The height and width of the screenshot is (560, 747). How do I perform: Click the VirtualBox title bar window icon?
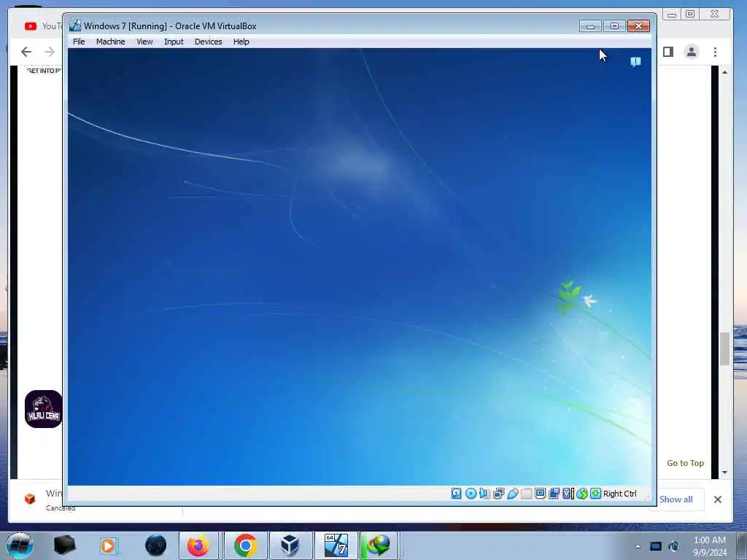pos(75,26)
